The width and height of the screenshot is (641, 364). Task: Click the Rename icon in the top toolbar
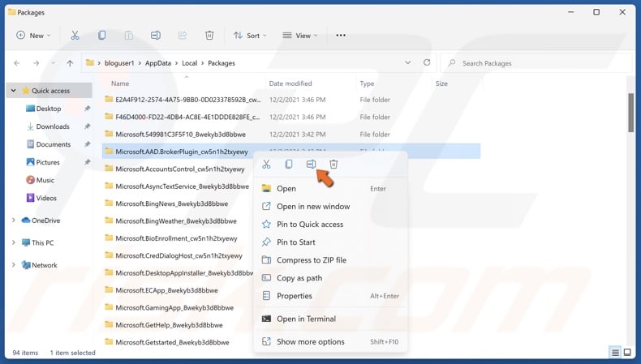tap(155, 36)
